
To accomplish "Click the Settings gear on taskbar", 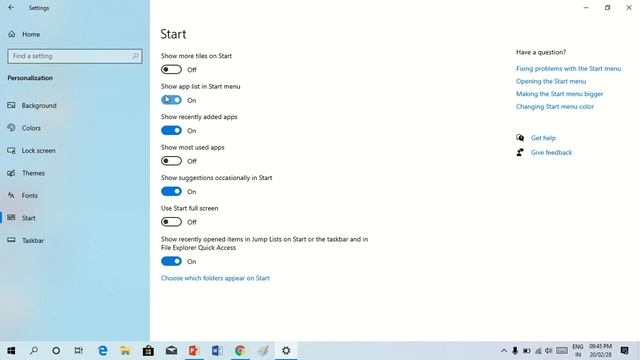I will click(x=286, y=351).
